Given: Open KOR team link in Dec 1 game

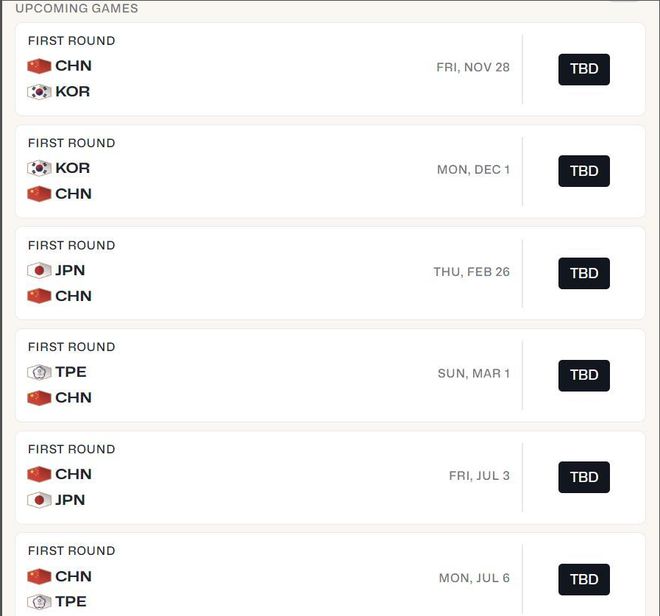Looking at the screenshot, I should tap(72, 168).
